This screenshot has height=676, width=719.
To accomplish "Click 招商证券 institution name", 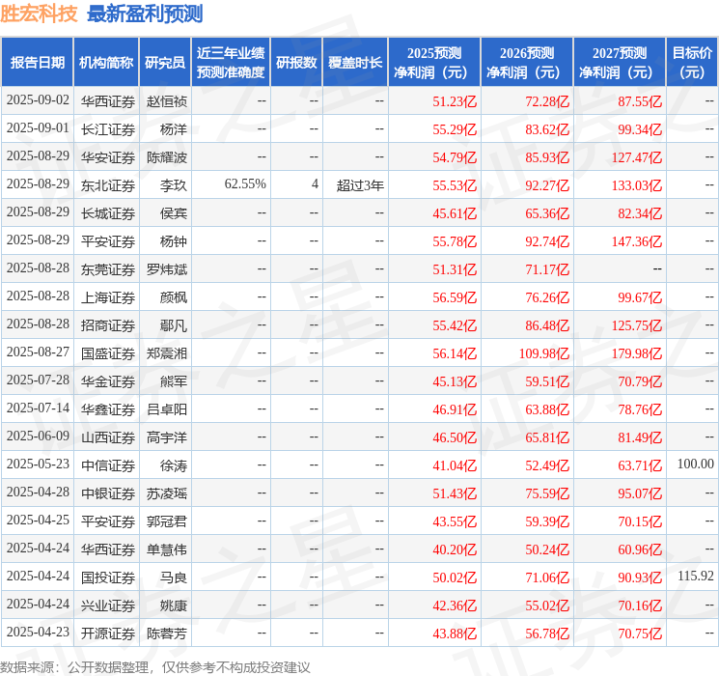I will tap(108, 326).
